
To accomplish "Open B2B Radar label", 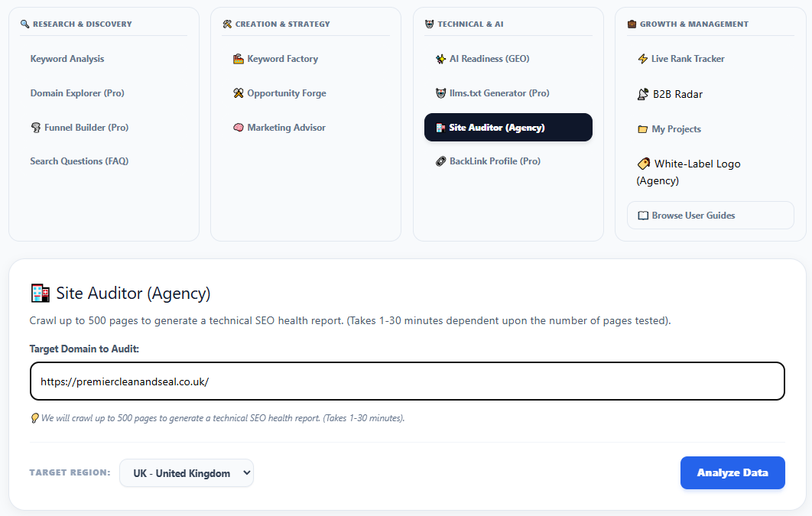I will click(678, 94).
